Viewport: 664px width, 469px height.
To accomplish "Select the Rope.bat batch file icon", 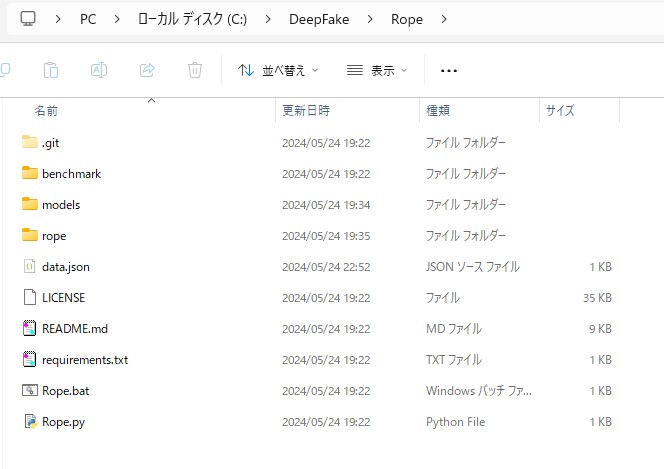I will click(x=29, y=391).
